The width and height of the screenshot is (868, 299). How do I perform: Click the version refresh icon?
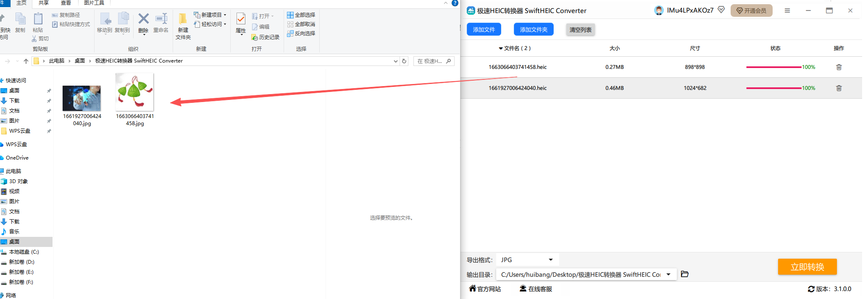click(x=811, y=289)
